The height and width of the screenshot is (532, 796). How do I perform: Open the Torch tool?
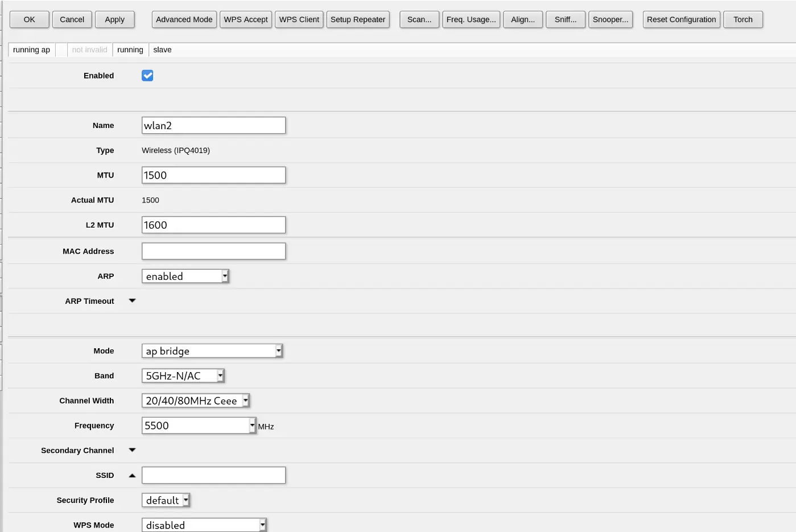click(x=743, y=19)
